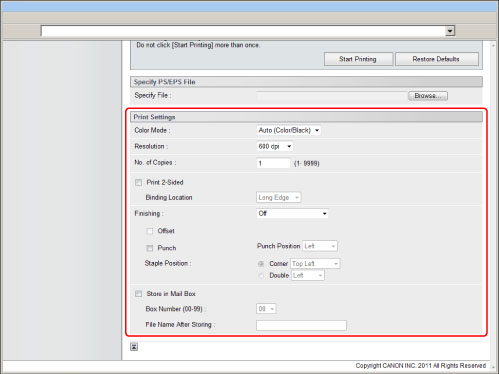
Task: Click the Start Printing button
Action: (358, 59)
